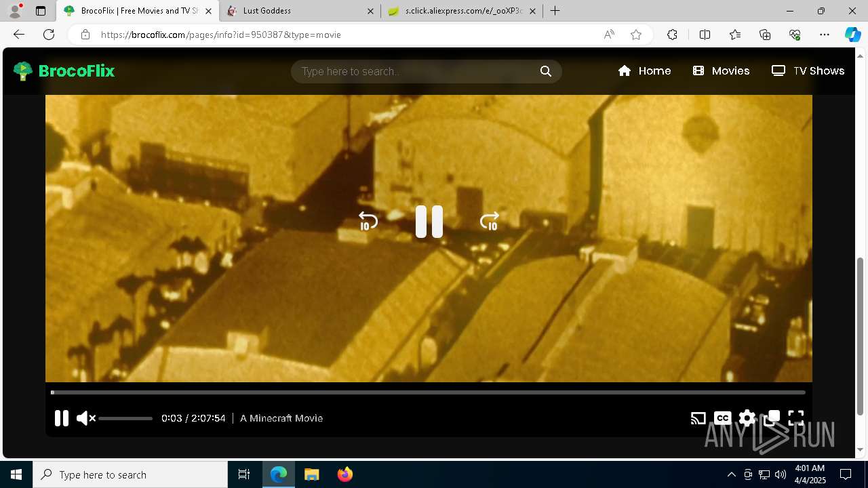Open Collections panel

point(765,35)
